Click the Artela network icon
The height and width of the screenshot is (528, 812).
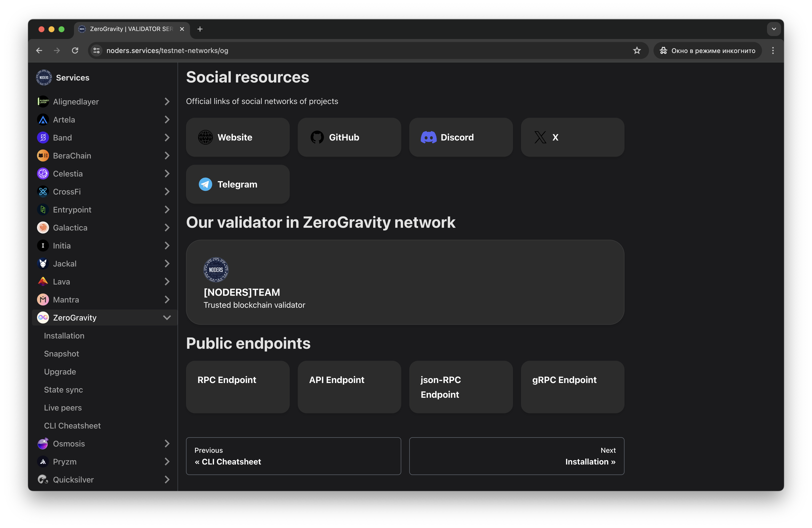[43, 120]
